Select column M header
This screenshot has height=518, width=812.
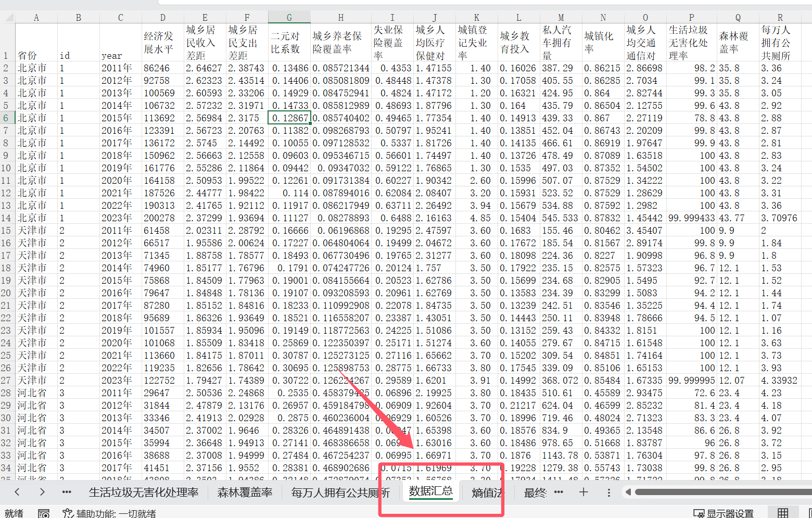coord(561,17)
